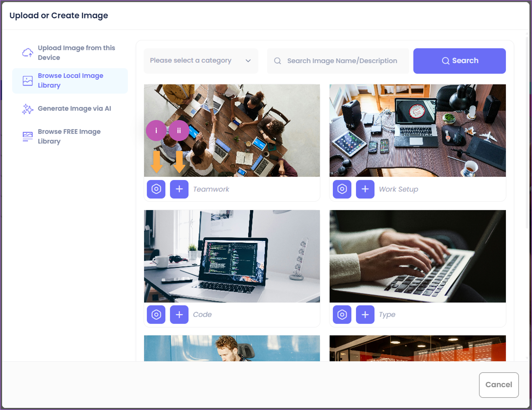532x410 pixels.
Task: Add the Code image with plus button
Action: point(179,315)
